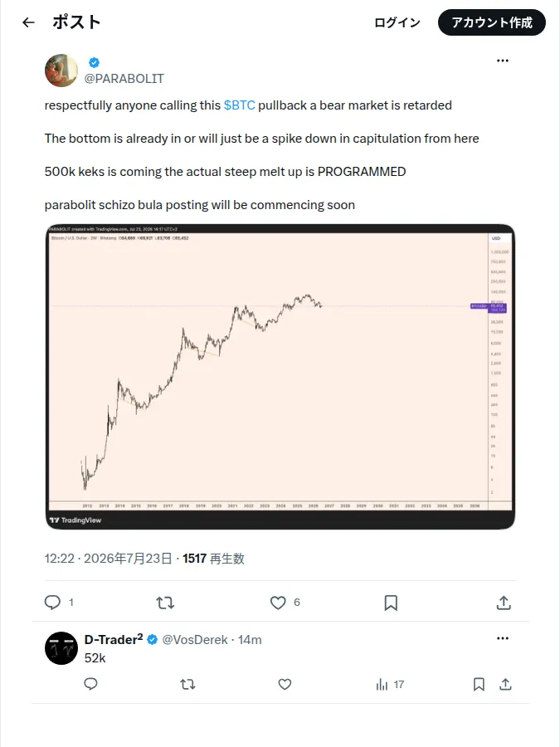The width and height of the screenshot is (560, 747).
Task: Open the PARABOLIT profile avatar
Action: pyautogui.click(x=61, y=71)
